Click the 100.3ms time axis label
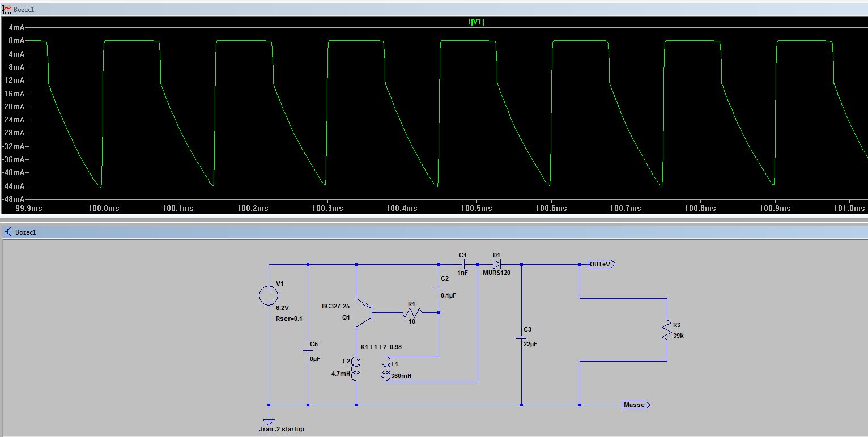 [x=327, y=209]
